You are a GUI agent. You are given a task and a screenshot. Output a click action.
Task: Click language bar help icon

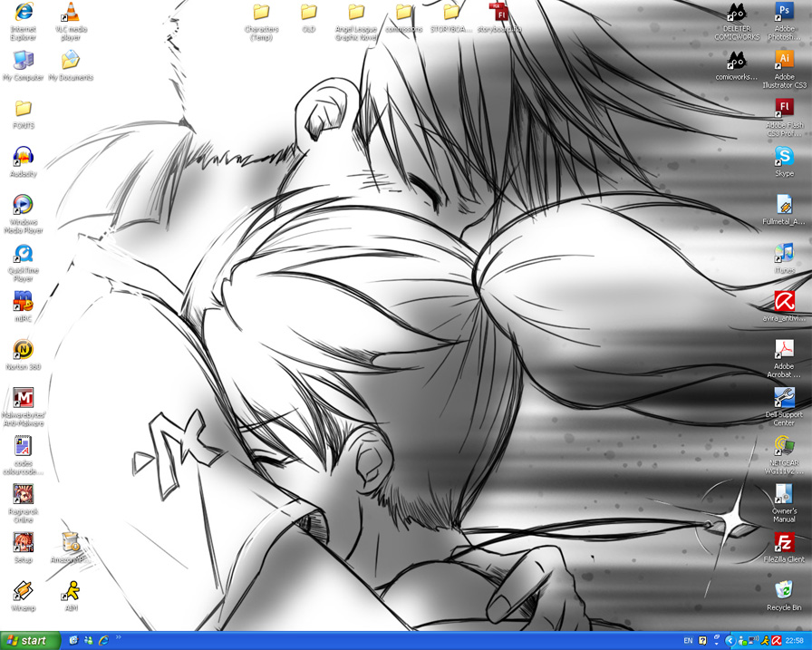[x=702, y=641]
